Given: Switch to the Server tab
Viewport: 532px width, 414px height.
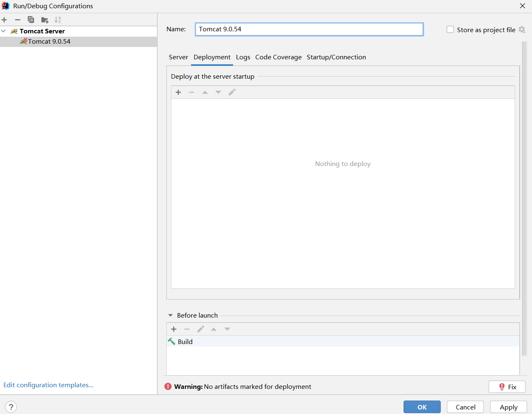Looking at the screenshot, I should point(178,57).
